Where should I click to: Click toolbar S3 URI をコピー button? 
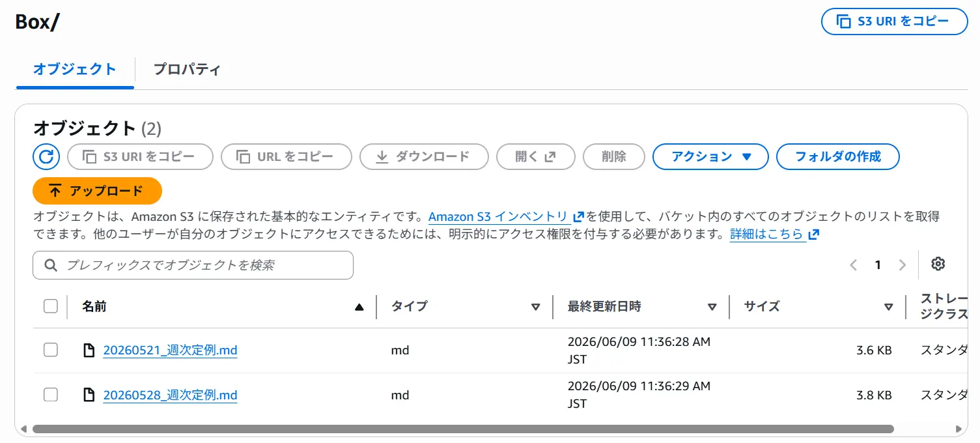[x=140, y=156]
